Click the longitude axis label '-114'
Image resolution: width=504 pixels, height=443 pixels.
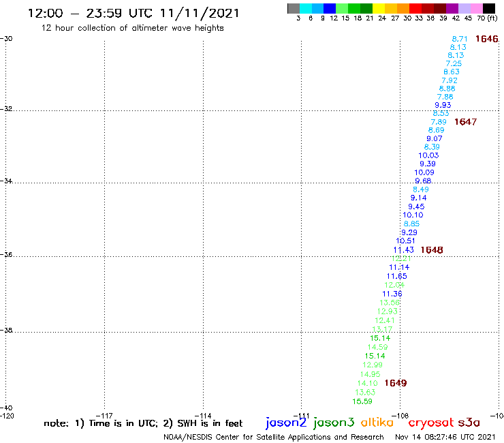(203, 416)
